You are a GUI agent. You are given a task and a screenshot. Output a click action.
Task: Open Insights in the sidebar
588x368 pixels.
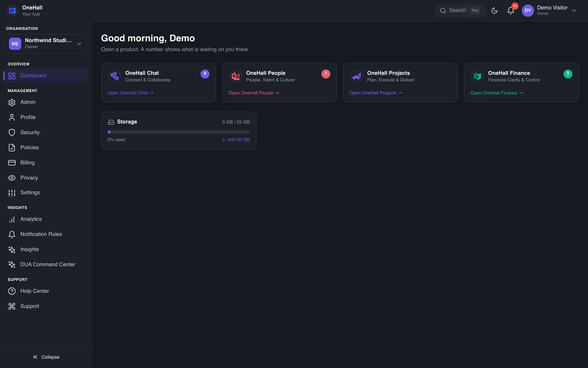coord(46,249)
